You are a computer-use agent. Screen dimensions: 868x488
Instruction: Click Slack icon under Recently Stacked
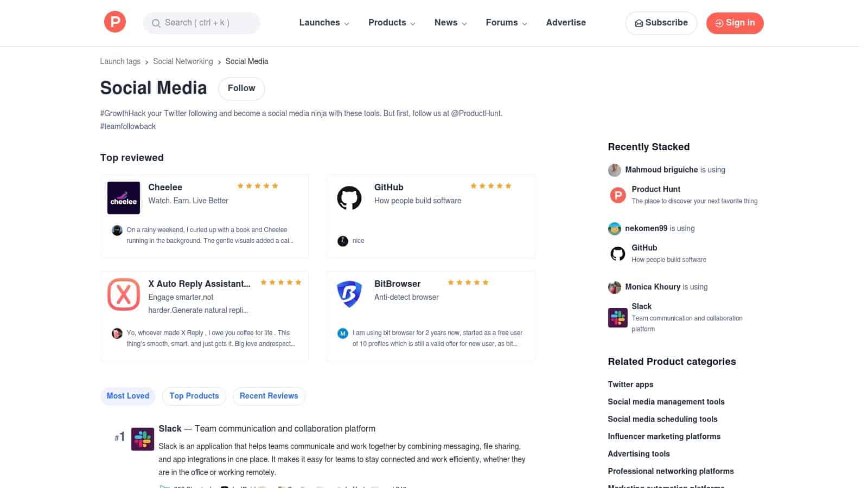[x=617, y=317]
